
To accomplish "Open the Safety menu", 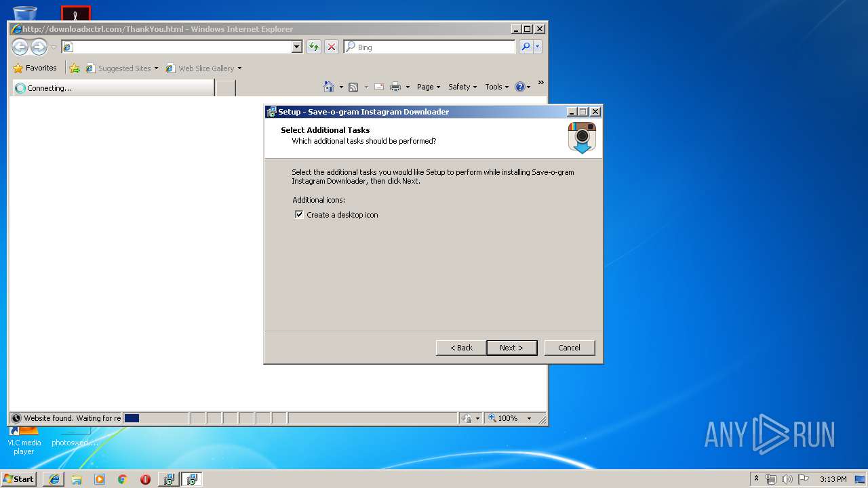I will pos(462,87).
